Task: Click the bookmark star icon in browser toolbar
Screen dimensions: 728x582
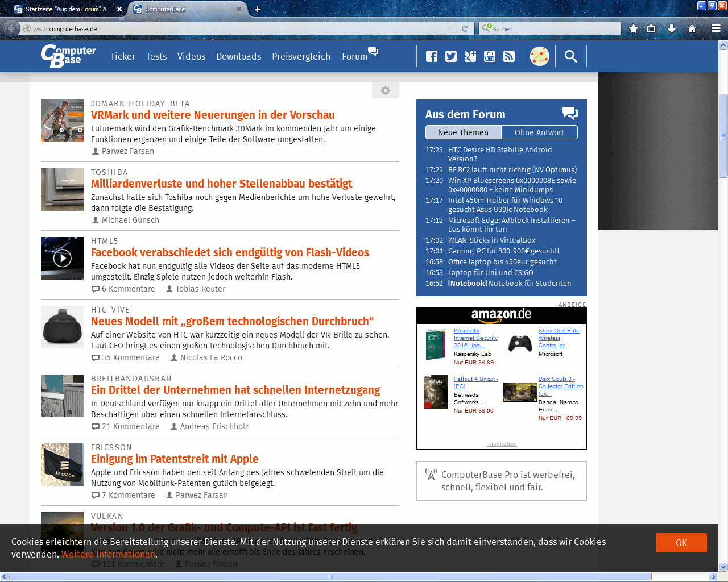Action: [x=634, y=28]
